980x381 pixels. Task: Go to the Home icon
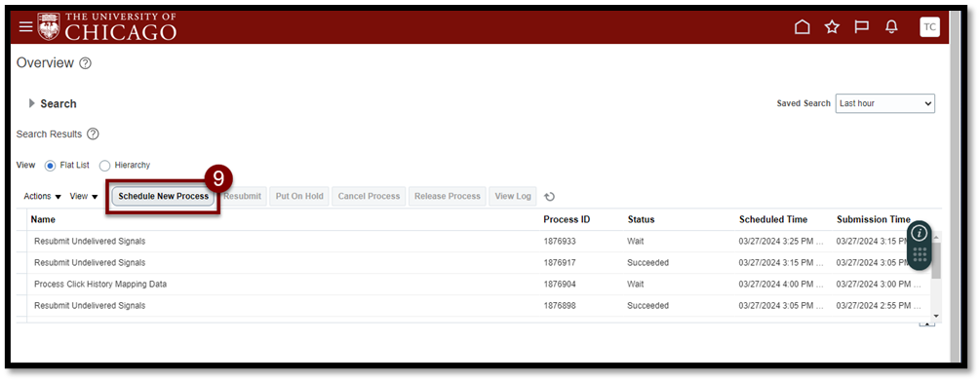pos(802,27)
